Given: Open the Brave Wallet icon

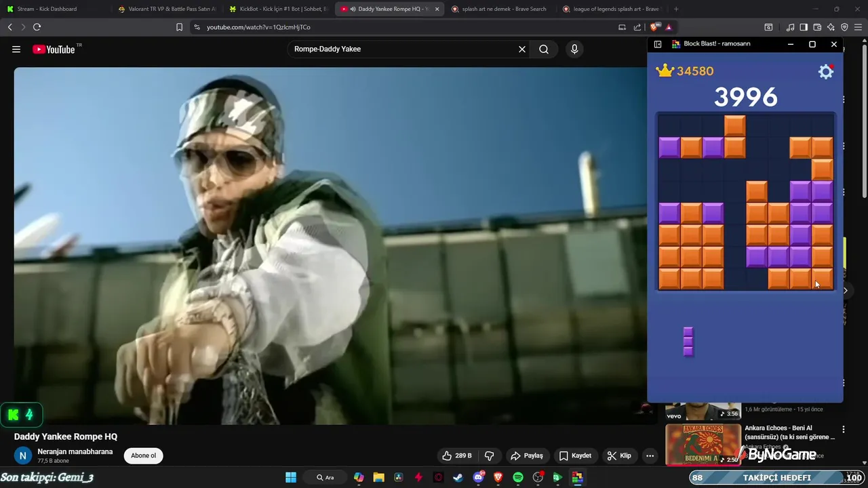Looking at the screenshot, I should click(x=817, y=27).
